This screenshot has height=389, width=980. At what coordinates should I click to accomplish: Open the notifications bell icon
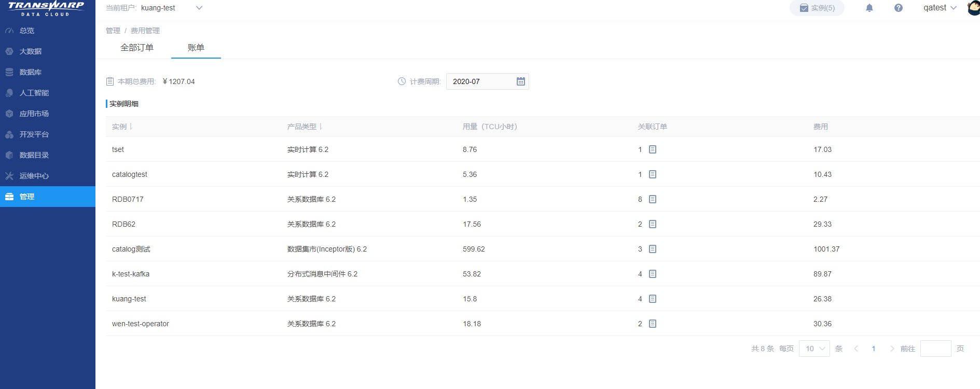click(x=869, y=8)
